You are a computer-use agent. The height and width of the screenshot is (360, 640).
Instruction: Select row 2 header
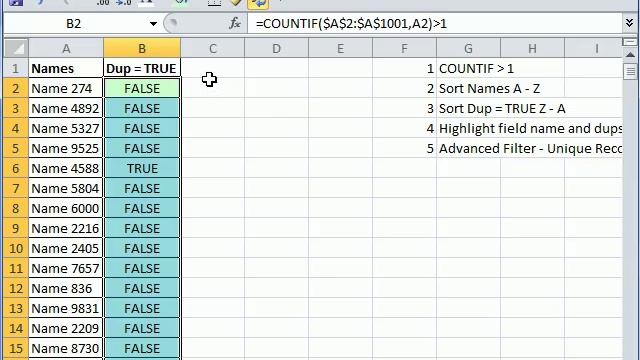16,88
